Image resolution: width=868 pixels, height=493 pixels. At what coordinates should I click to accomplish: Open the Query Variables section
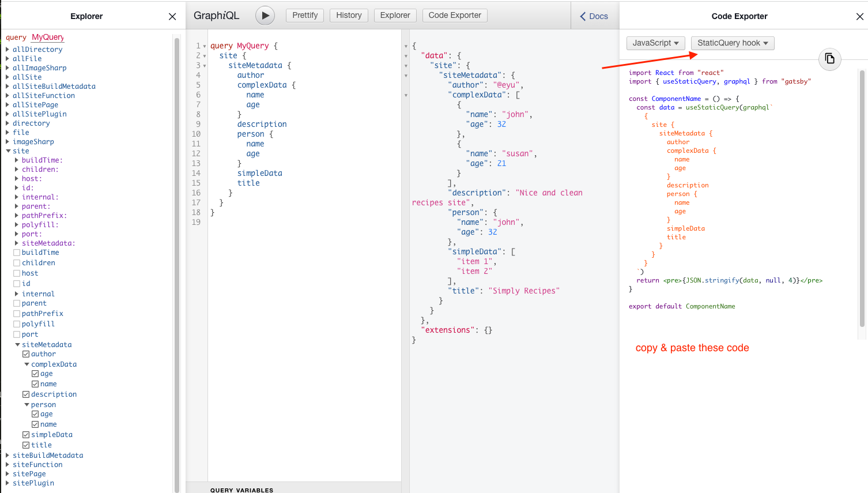241,490
